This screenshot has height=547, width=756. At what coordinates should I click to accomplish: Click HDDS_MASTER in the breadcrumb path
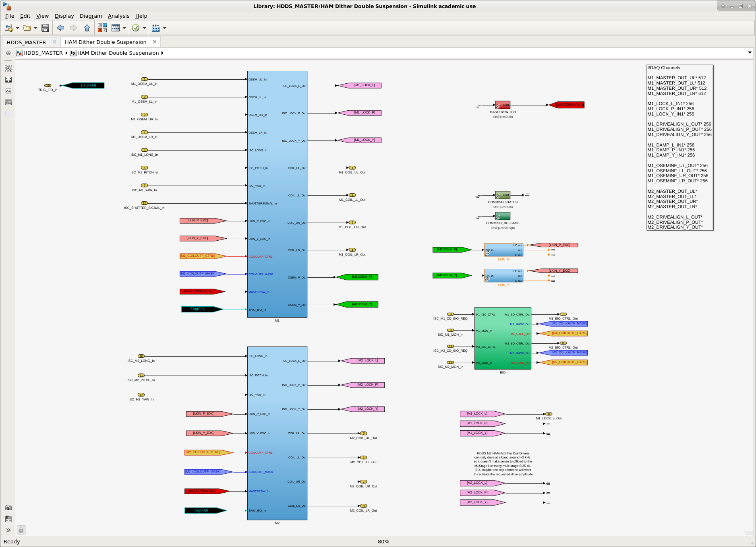(x=43, y=53)
